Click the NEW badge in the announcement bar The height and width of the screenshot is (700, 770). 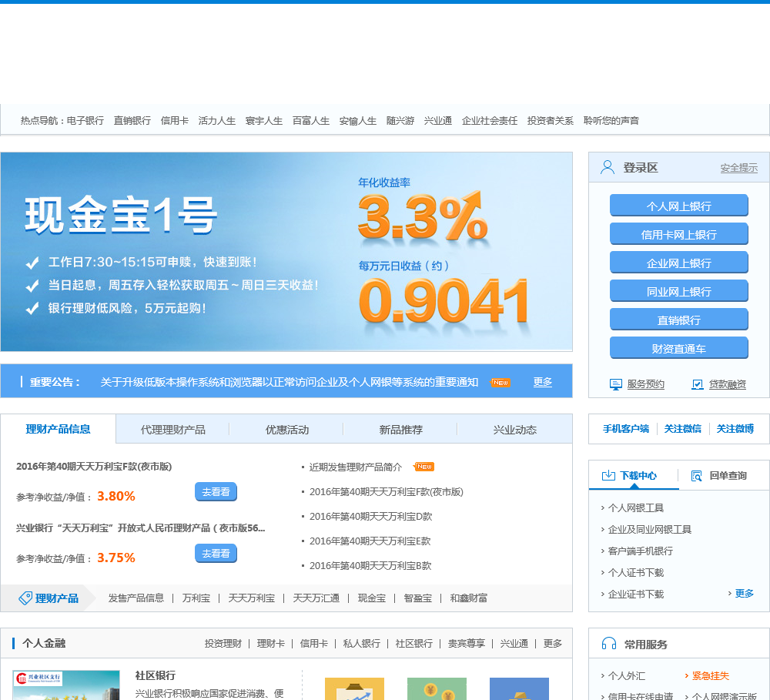pos(500,382)
